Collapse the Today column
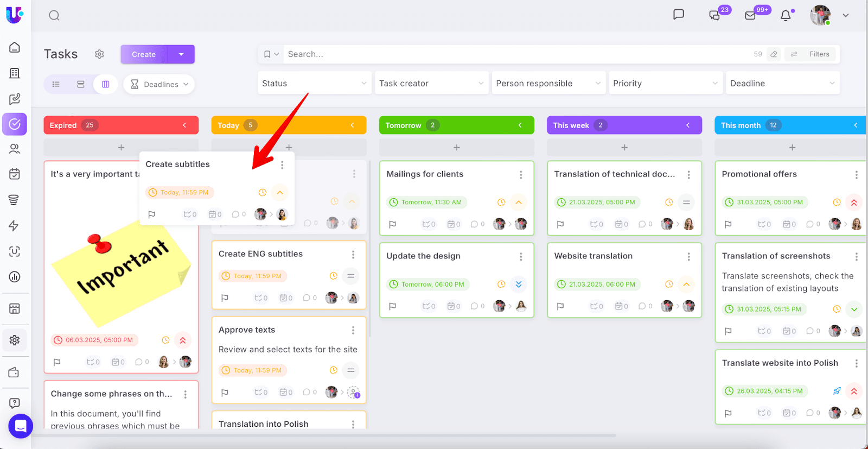This screenshot has height=449, width=868. point(352,125)
